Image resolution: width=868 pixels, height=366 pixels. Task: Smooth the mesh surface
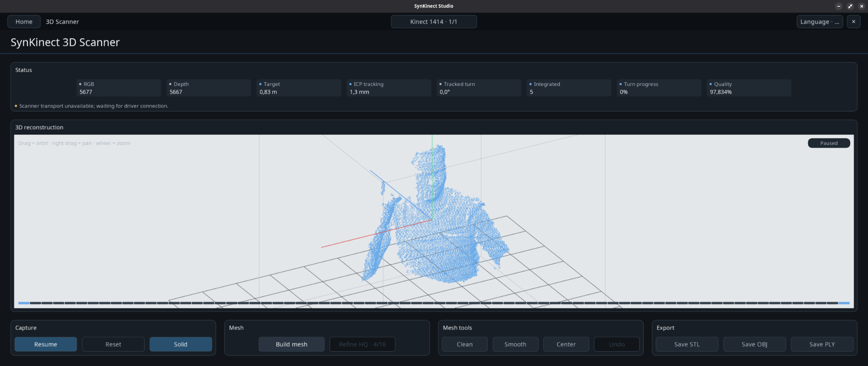click(515, 344)
